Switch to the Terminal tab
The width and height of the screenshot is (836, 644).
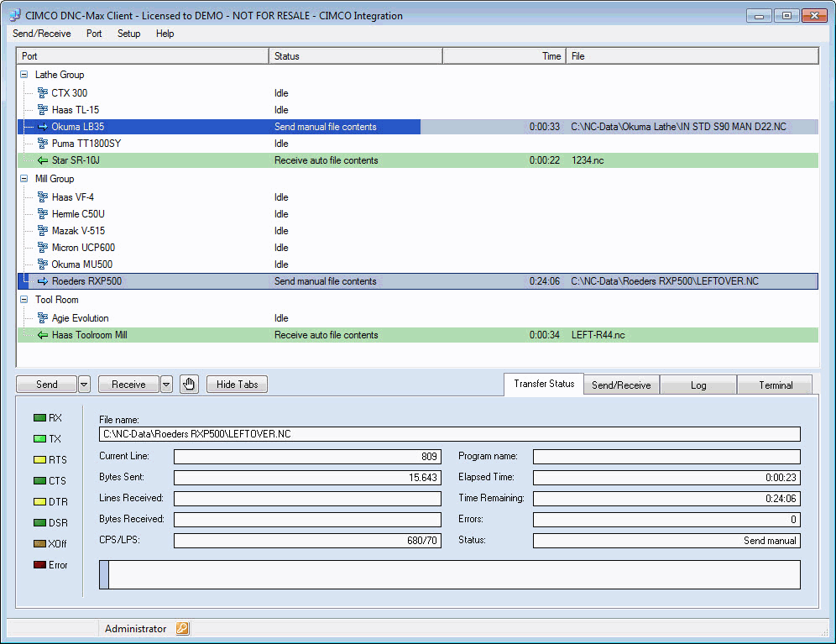pos(776,385)
